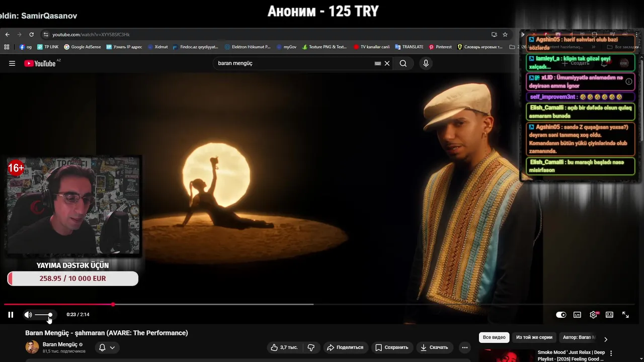Click the youtube.com address bar URL
644x362 pixels.
click(x=91, y=35)
